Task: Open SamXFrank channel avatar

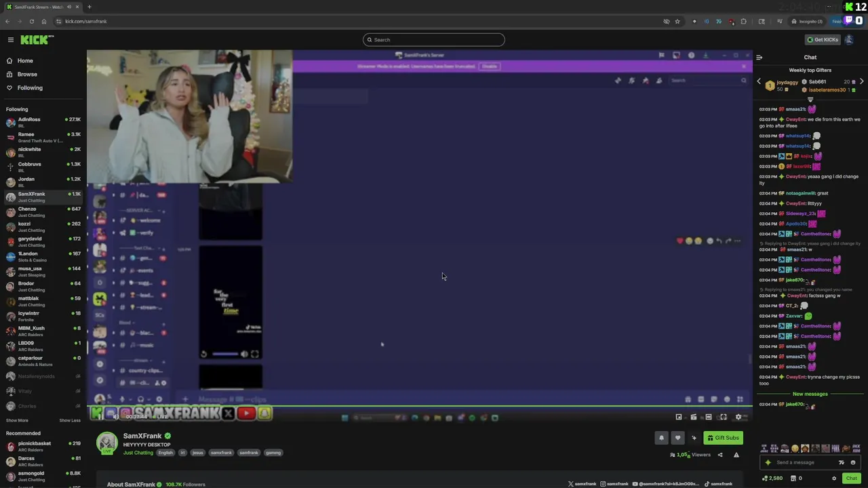Action: click(x=106, y=442)
